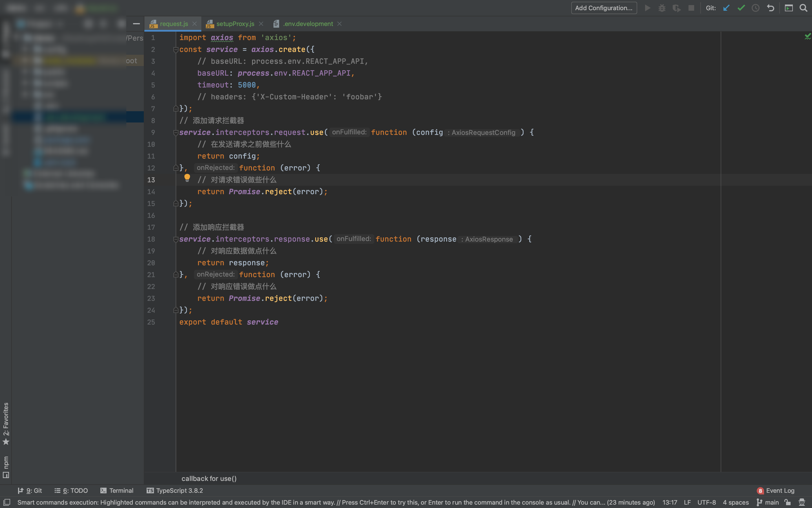
Task: Click the inspections profile hat-man icon
Action: point(802,502)
